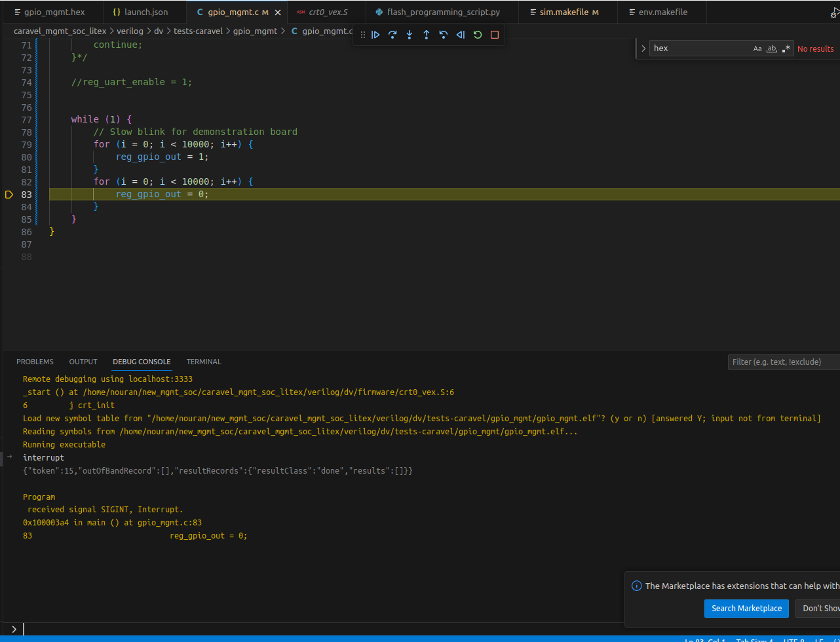The width and height of the screenshot is (840, 642).
Task: Click the info icon in Marketplace notification
Action: (x=636, y=586)
